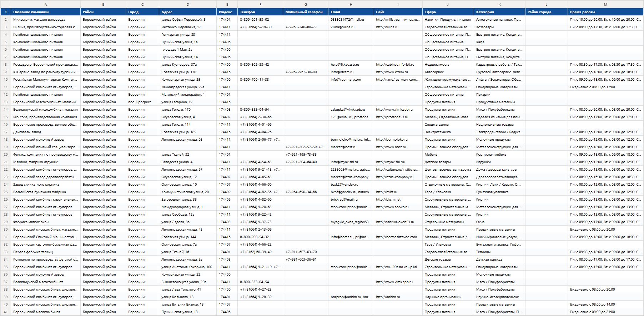Click the address 'улица Софьи Перовской, 3'
Viewport: 644px width, 322px height.
coord(188,20)
